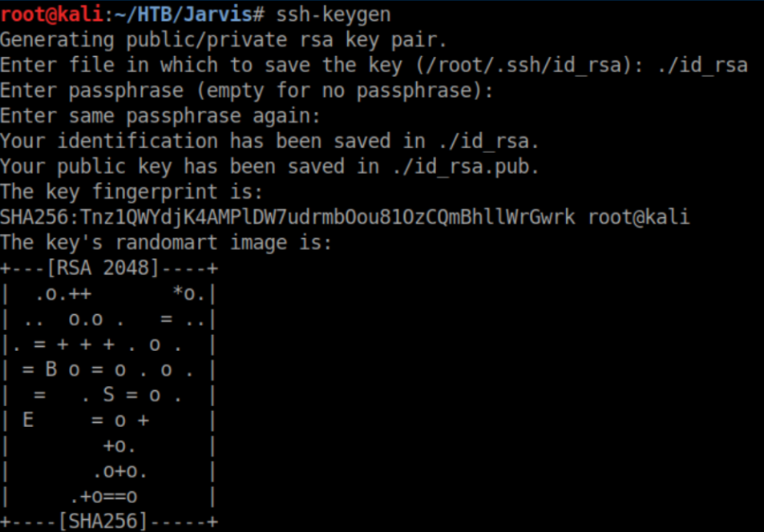The height and width of the screenshot is (532, 764).
Task: Click 'The key fingerprint is:' line
Action: click(131, 192)
